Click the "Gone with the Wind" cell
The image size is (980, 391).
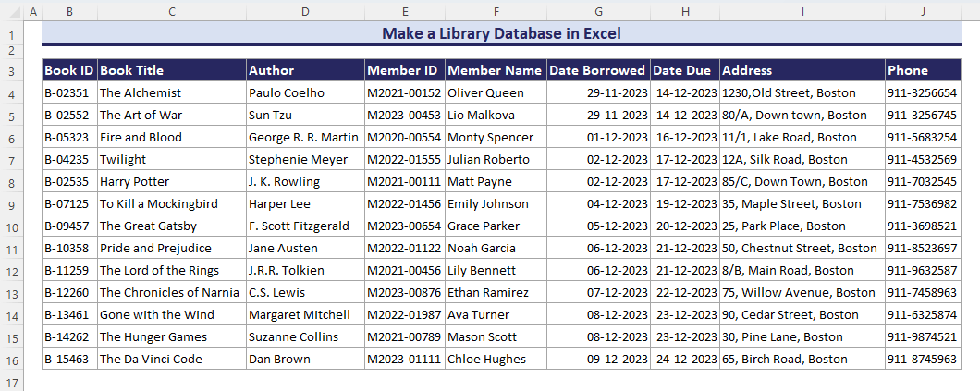point(171,314)
